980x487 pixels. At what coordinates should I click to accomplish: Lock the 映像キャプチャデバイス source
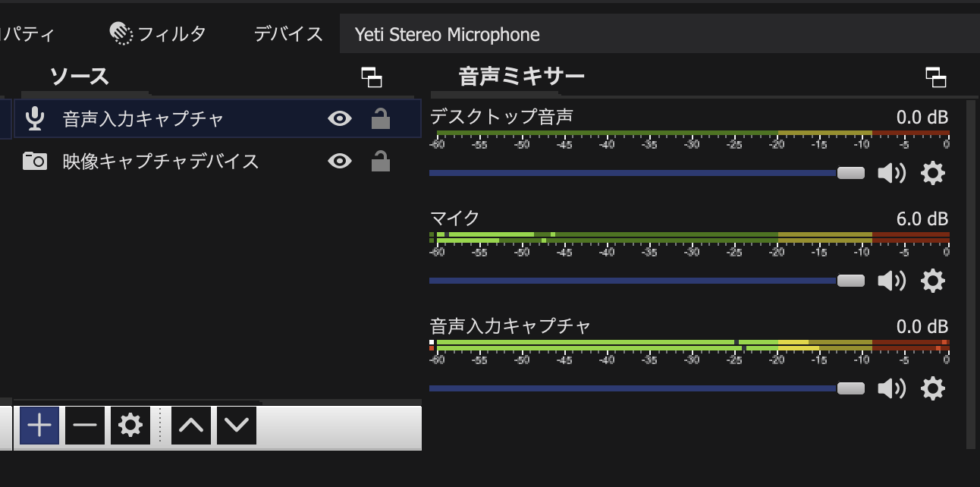(381, 161)
